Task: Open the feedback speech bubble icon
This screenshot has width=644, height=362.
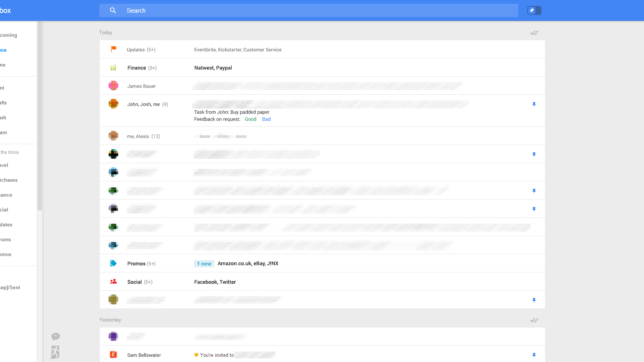Action: 55,336
